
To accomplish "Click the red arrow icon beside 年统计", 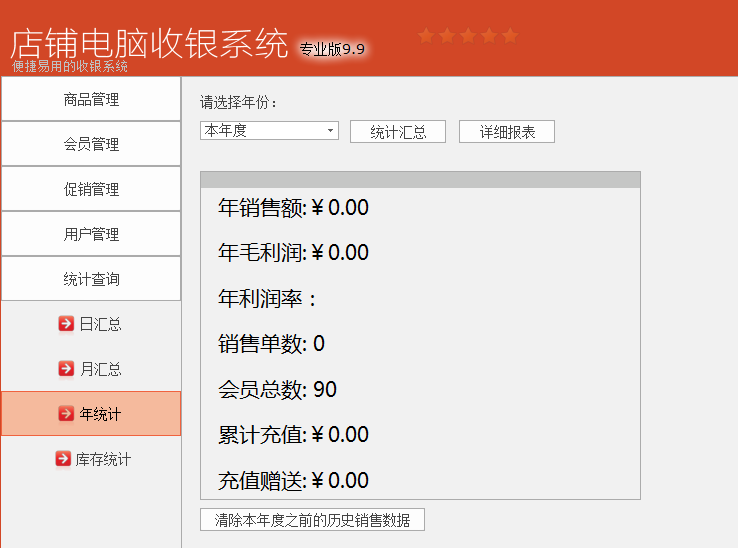I will click(x=66, y=413).
